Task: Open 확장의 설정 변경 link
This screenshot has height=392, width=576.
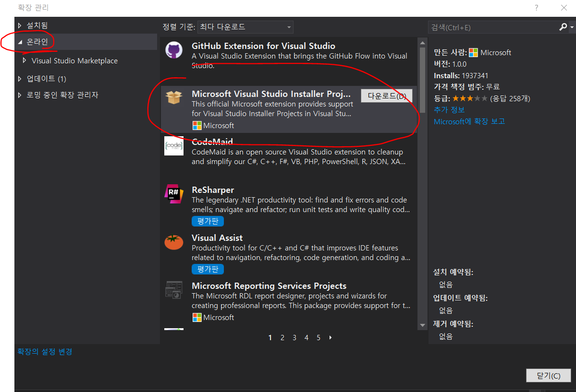Action: tap(45, 352)
